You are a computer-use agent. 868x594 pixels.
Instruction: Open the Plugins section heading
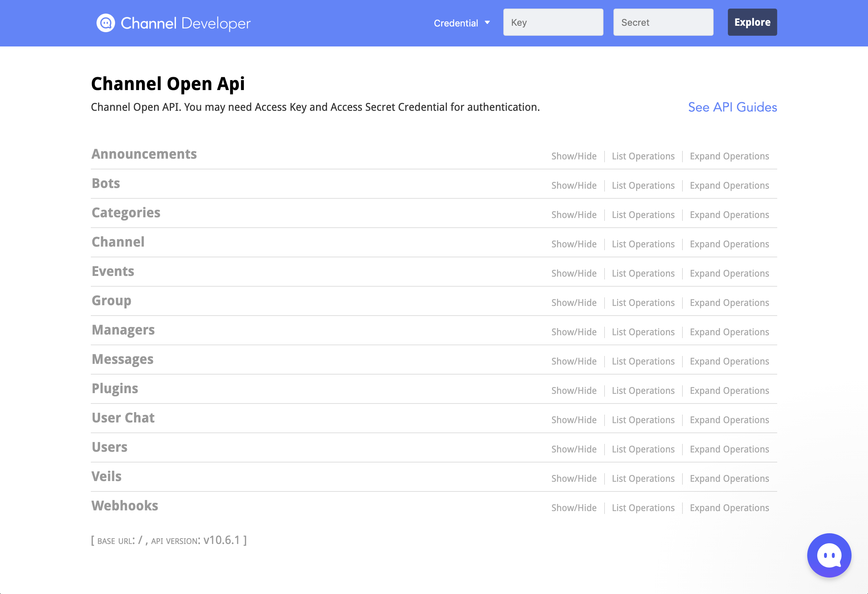(x=115, y=388)
